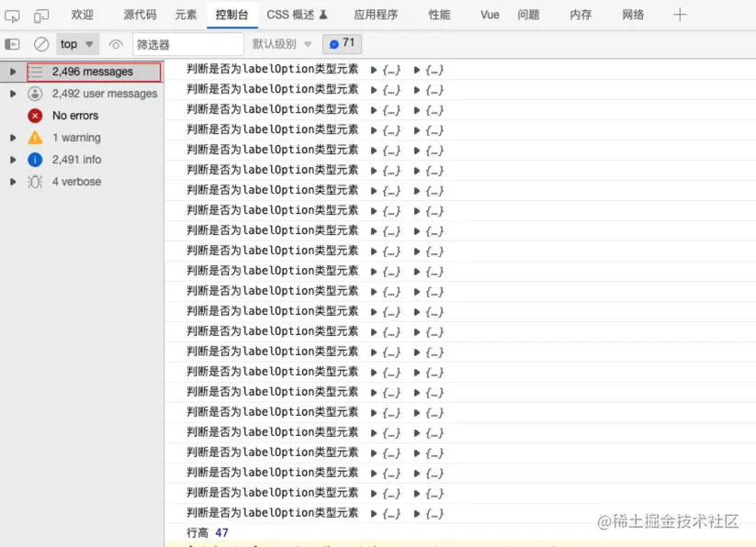The image size is (756, 547).
Task: Switch to the 欢迎 tab
Action: pyautogui.click(x=83, y=15)
